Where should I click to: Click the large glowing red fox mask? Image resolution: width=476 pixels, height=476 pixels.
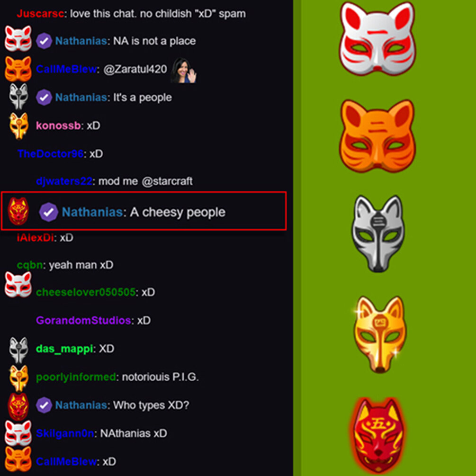378,436
